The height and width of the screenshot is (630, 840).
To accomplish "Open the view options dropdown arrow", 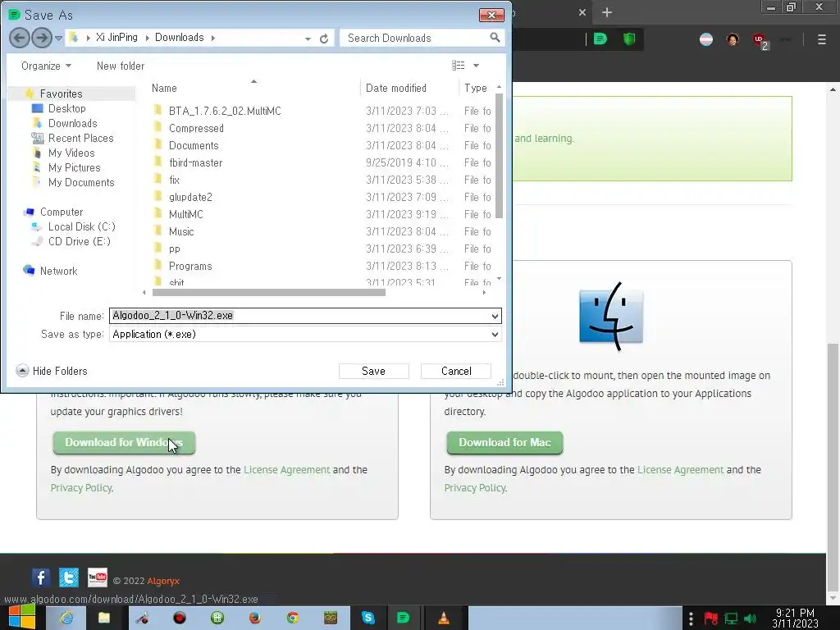I will tap(476, 66).
